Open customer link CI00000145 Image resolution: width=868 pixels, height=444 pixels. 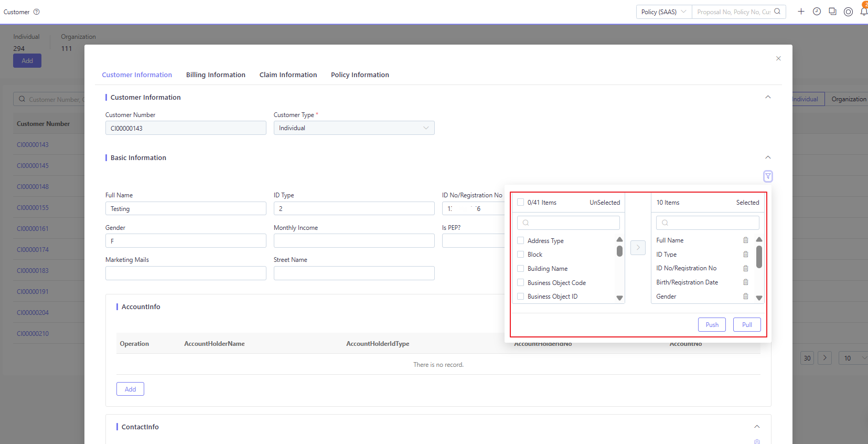tap(33, 166)
